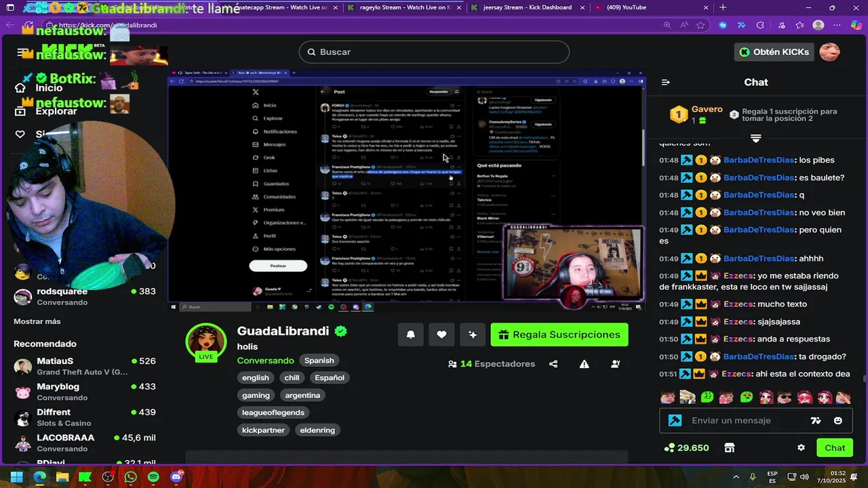Open the chat settings gear

point(801,448)
